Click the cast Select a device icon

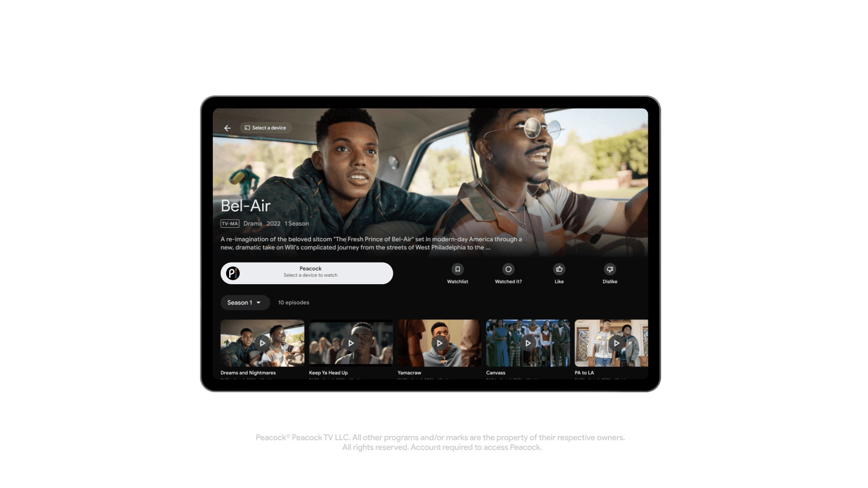coord(264,127)
